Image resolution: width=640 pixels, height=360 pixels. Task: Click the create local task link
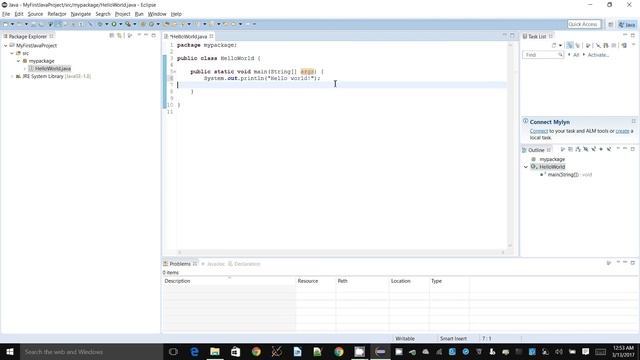[x=622, y=131]
